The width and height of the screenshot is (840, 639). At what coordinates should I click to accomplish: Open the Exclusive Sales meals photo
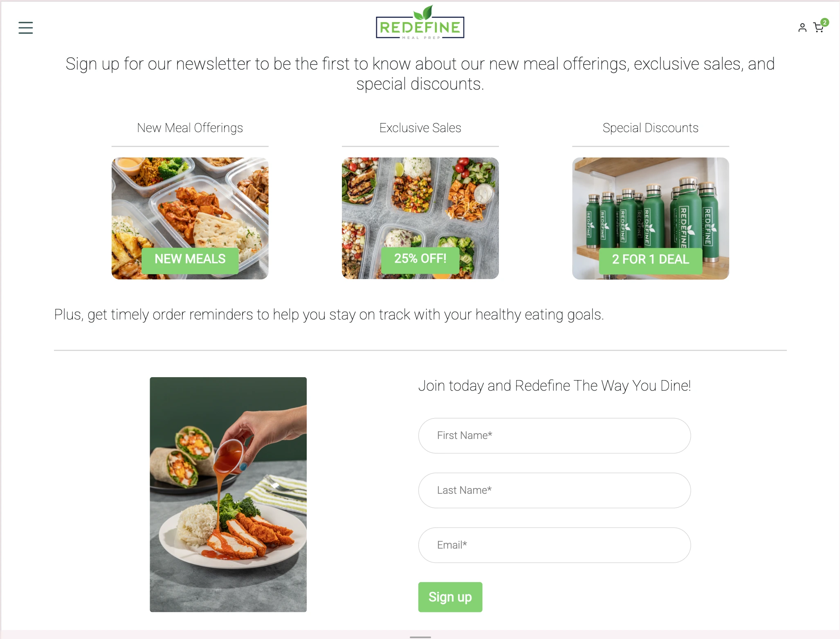point(420,218)
